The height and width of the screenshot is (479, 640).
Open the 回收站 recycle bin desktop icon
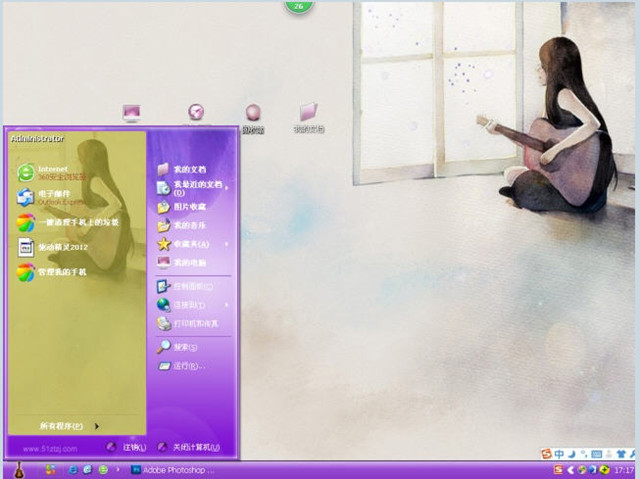coord(253,118)
